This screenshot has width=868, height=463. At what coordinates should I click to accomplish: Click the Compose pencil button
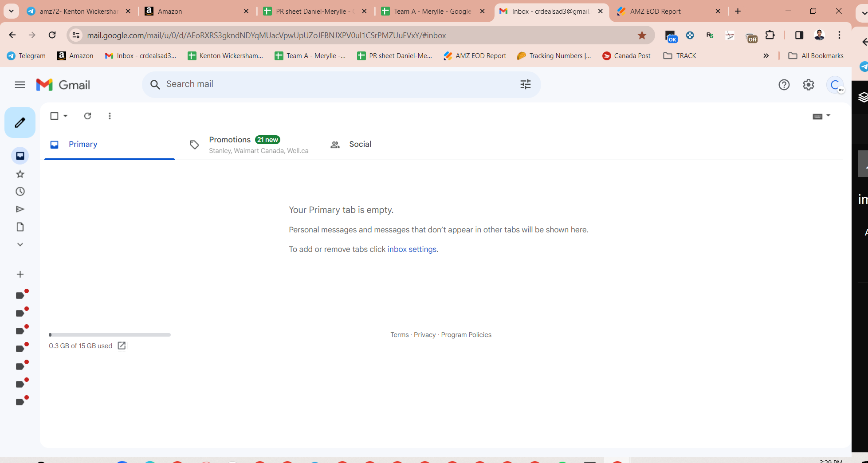point(20,122)
